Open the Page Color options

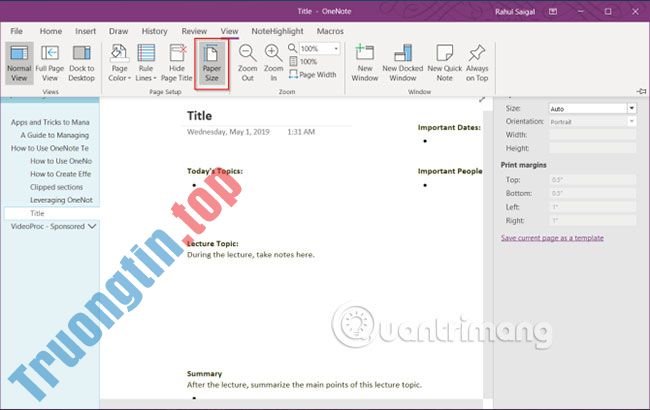[x=119, y=63]
